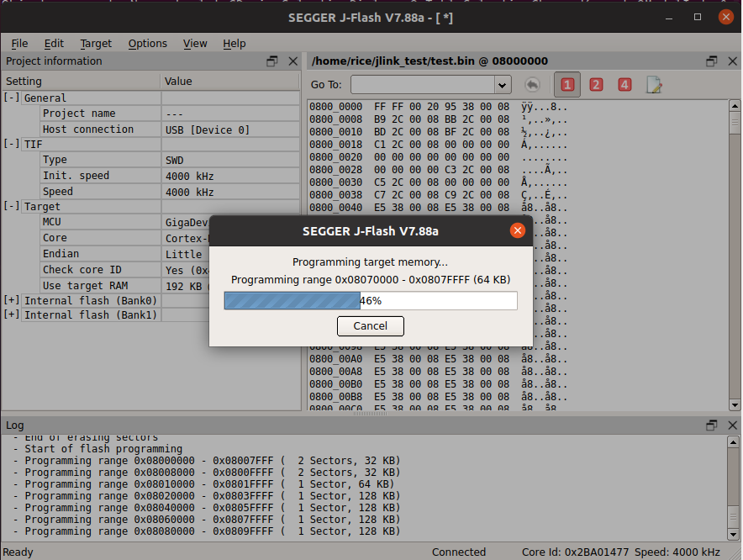Click the edit data file icon
Screen dimensions: 743x560
[x=654, y=85]
